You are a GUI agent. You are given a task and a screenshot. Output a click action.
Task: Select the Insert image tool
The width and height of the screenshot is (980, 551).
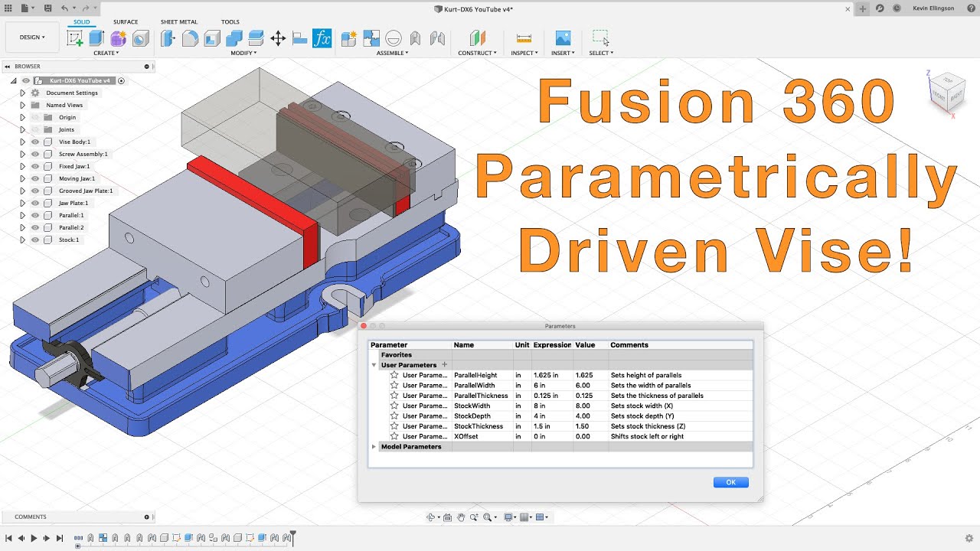(x=563, y=38)
